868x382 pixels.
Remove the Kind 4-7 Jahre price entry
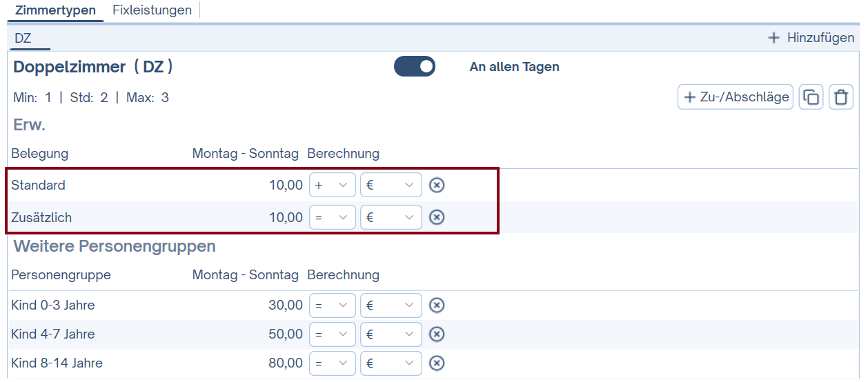pyautogui.click(x=436, y=334)
